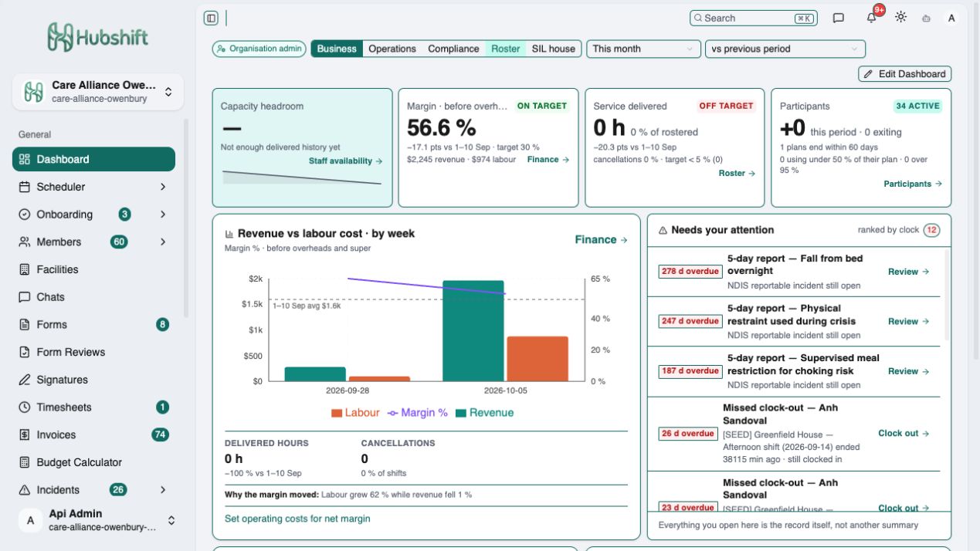980x551 pixels.
Task: Open notifications bell with 9+ badge
Action: [871, 18]
